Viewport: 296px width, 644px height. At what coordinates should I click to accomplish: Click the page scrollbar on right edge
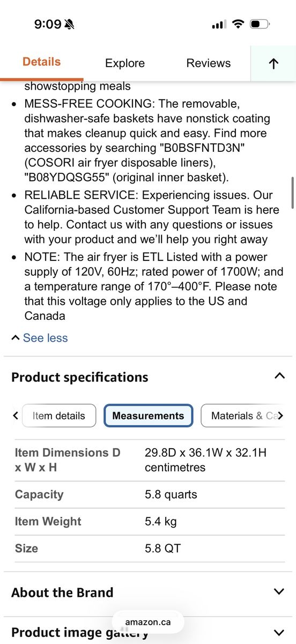tap(292, 193)
